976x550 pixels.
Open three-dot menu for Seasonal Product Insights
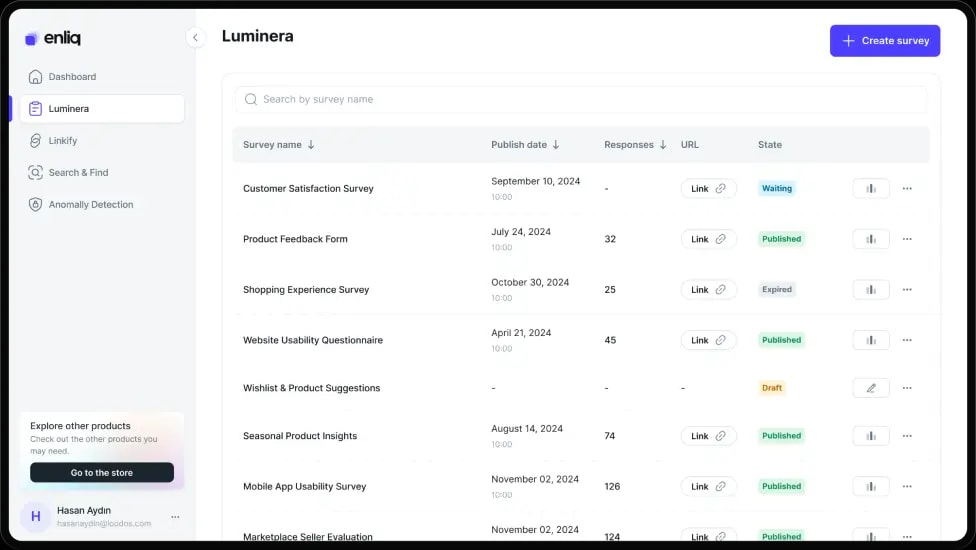pyautogui.click(x=907, y=436)
